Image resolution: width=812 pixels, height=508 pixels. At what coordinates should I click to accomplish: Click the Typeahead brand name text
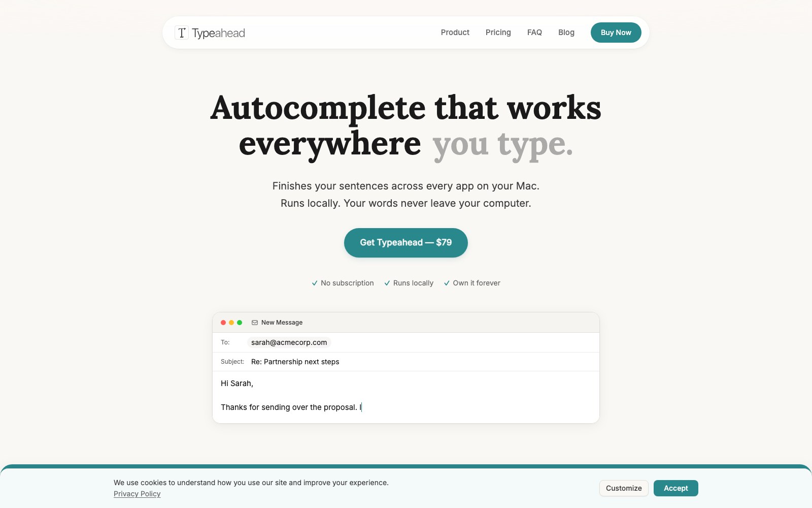[218, 33]
